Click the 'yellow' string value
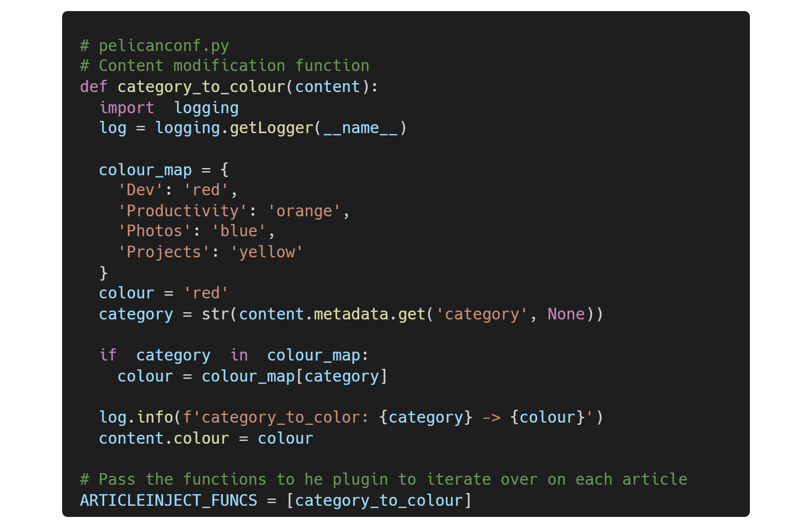 coord(267,252)
